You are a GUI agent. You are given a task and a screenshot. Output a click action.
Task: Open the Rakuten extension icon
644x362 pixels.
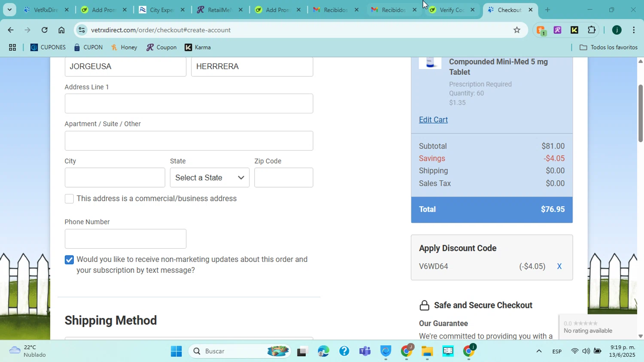(557, 30)
